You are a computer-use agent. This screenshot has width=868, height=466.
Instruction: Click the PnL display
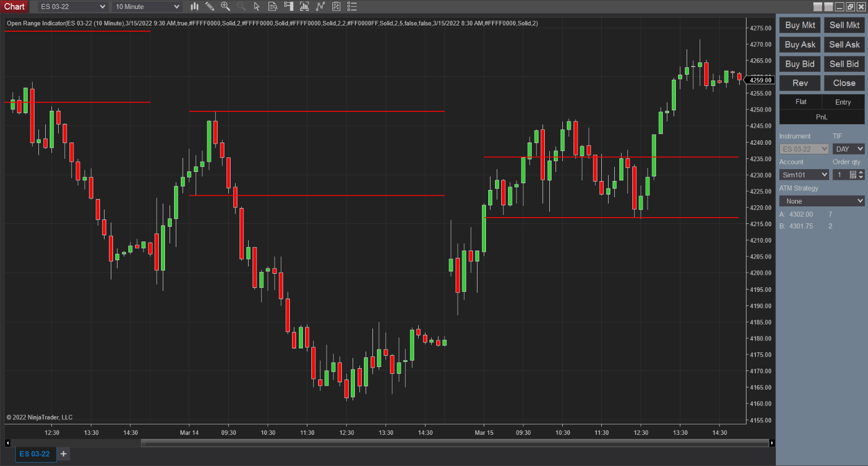point(822,117)
